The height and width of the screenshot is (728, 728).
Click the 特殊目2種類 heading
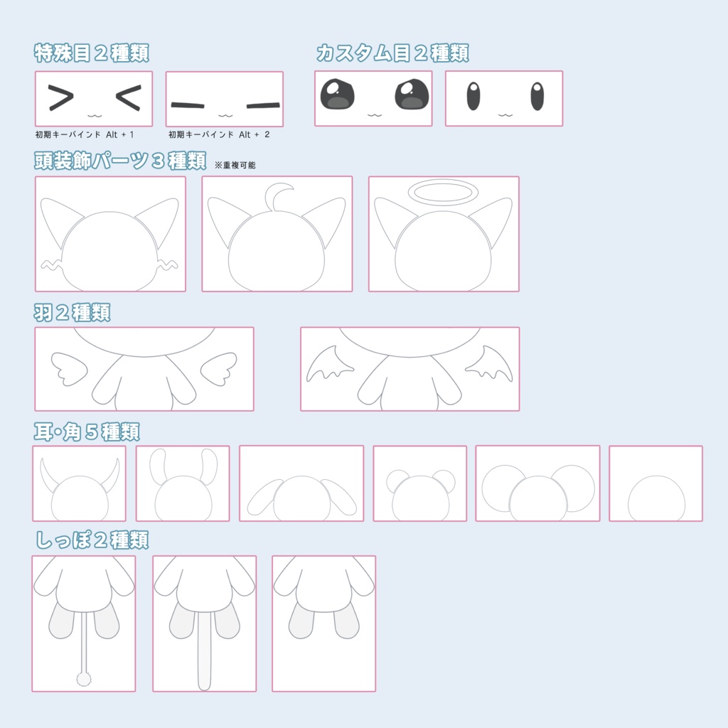pos(92,53)
